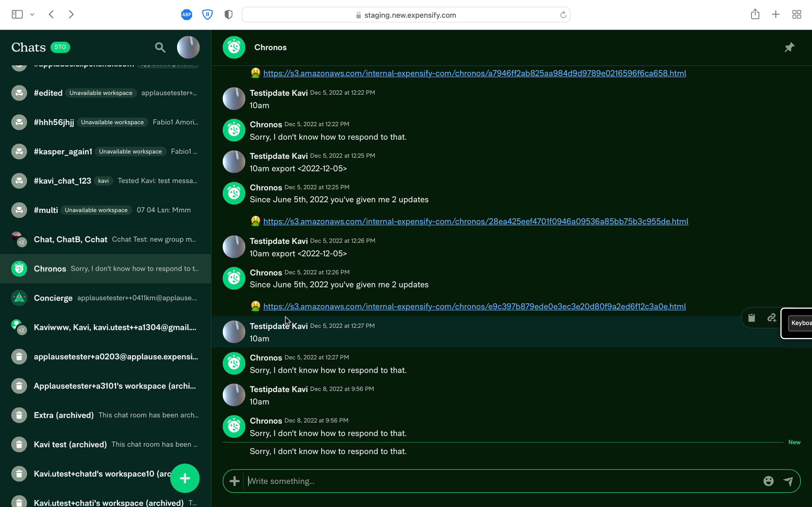Click the search magnifier icon in Chats
This screenshot has height=507, width=812.
point(160,47)
